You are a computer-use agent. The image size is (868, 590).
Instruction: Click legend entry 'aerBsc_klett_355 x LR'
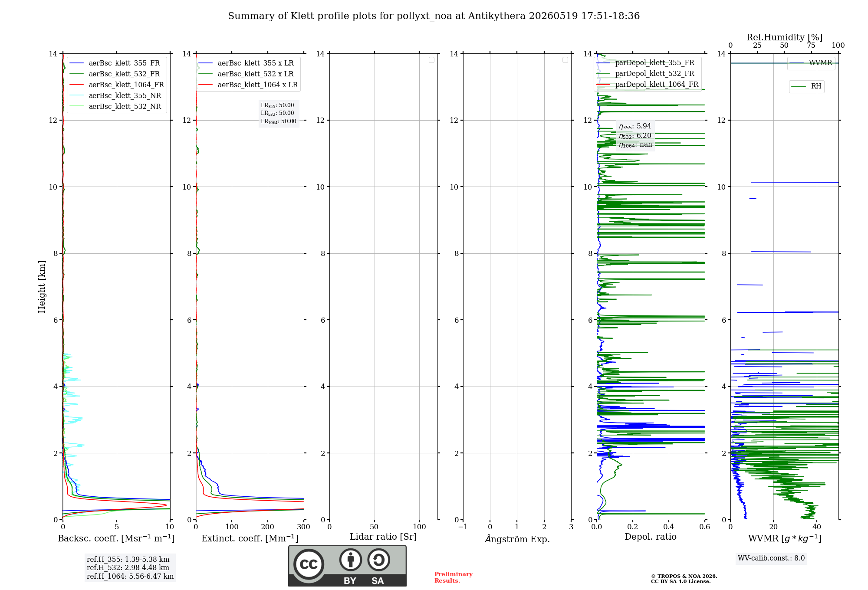click(256, 63)
